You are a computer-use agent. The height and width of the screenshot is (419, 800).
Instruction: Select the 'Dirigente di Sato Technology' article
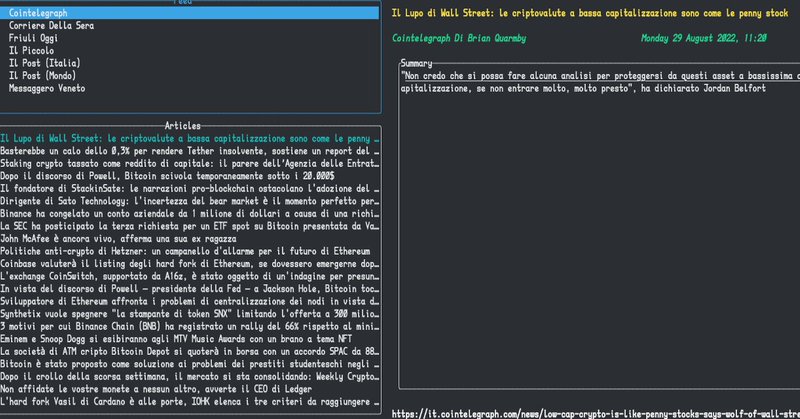click(190, 201)
